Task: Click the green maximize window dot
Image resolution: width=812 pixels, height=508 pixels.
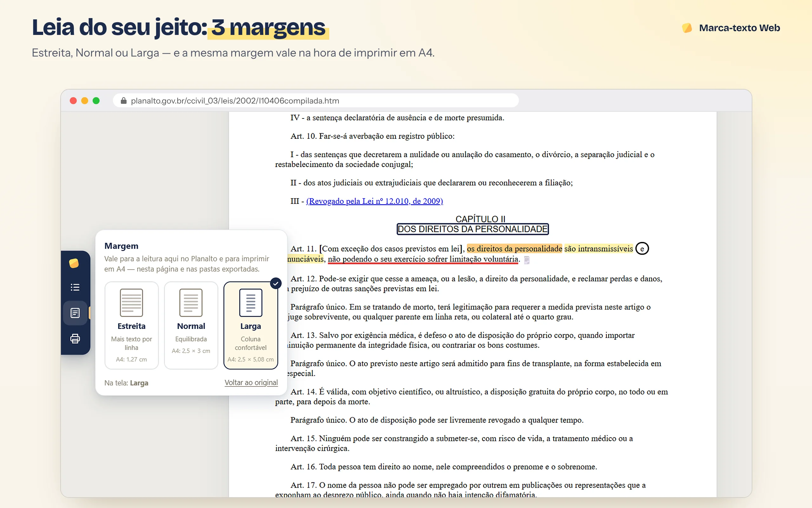Action: point(96,100)
